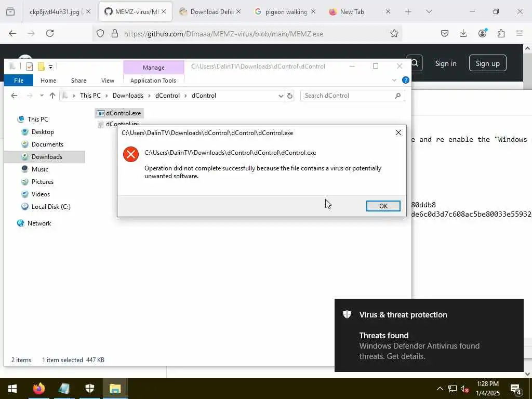Select Network in navigation pane

[39, 223]
